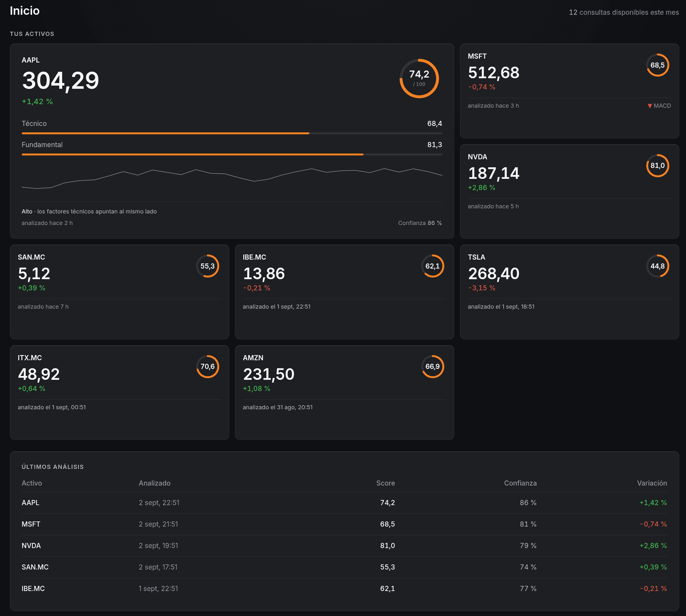Click the TSLA 44,8 score gauge

click(x=657, y=266)
